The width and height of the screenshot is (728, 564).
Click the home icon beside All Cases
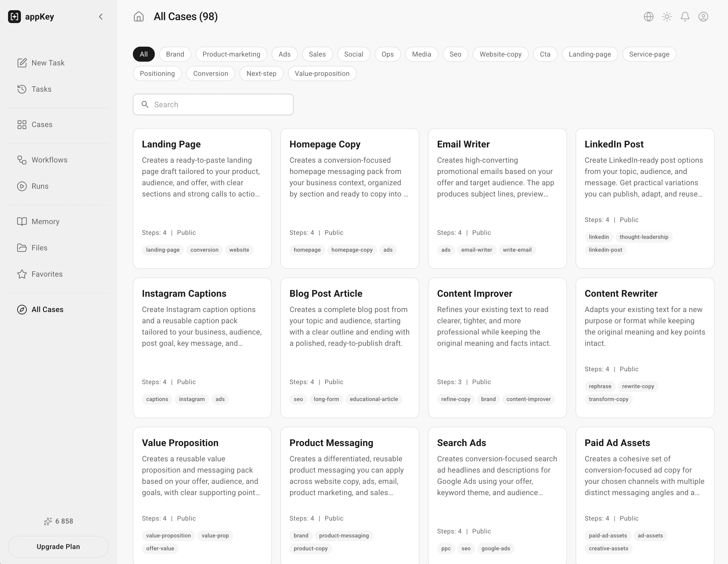(x=139, y=17)
